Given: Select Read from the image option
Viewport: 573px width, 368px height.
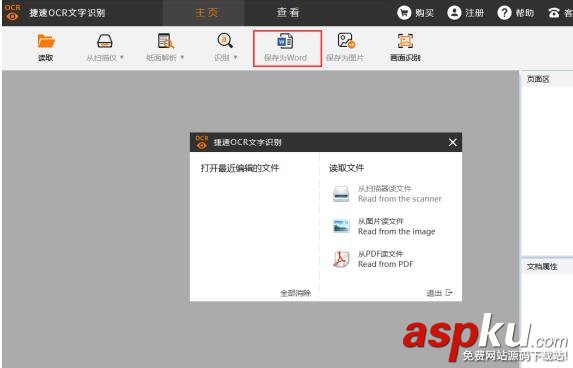Looking at the screenshot, I should (396, 227).
